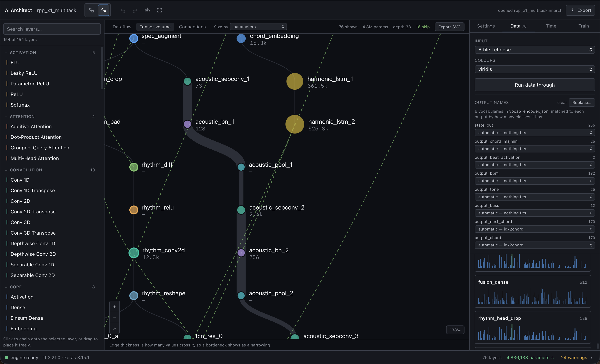600x364 pixels.
Task: Open the state_out vocabulary dropdown
Action: click(535, 133)
